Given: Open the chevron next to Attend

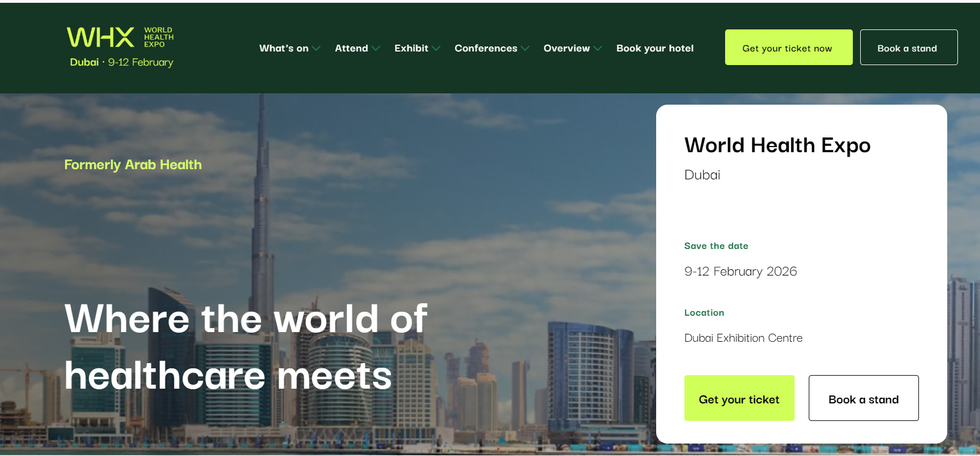Looking at the screenshot, I should [376, 49].
